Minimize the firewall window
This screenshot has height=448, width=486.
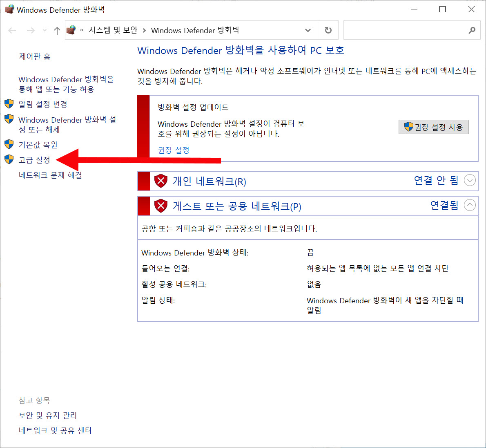[415, 9]
